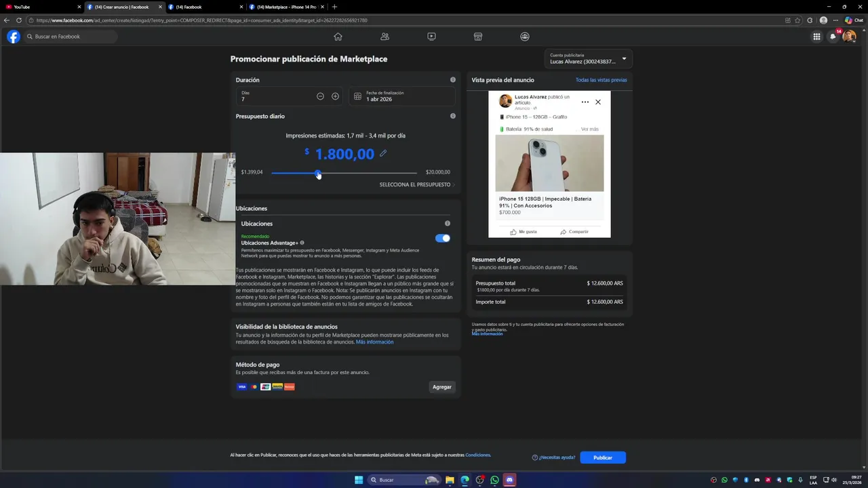Open WhatsApp from the taskbar

pos(494,480)
